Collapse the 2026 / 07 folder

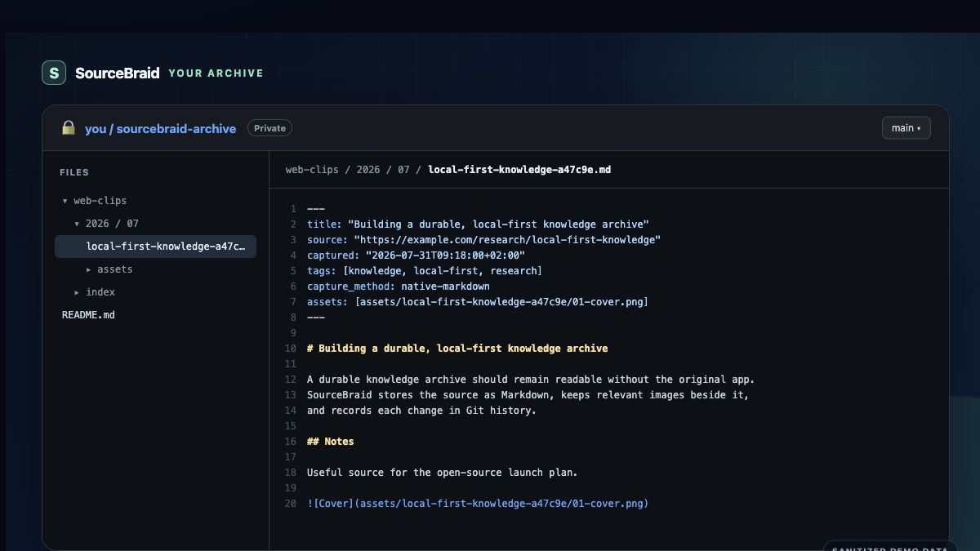tap(106, 224)
